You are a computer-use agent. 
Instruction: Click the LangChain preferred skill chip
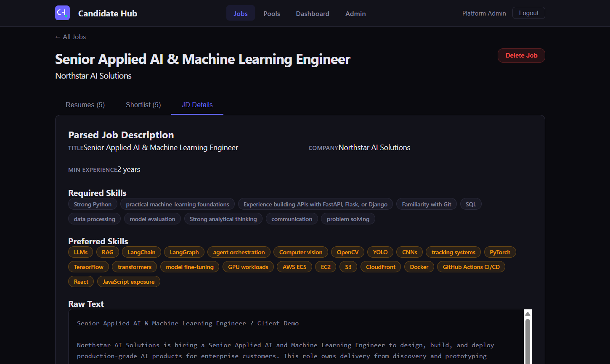[x=142, y=252]
